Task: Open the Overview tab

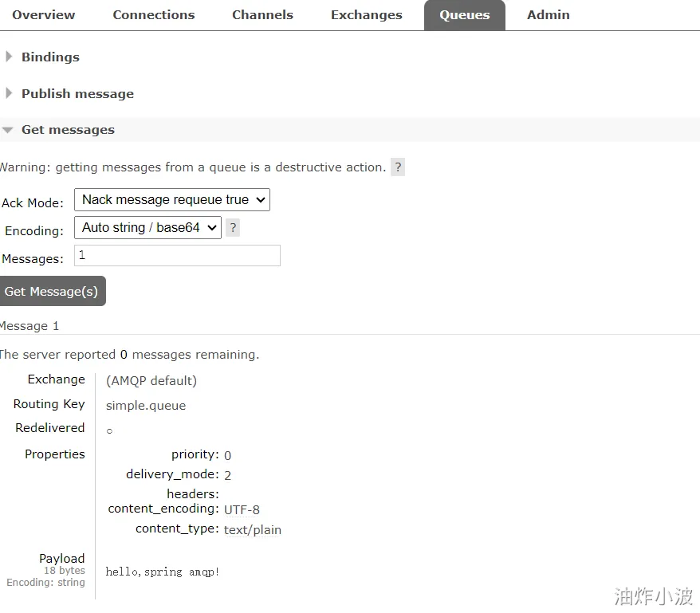Action: pos(43,14)
